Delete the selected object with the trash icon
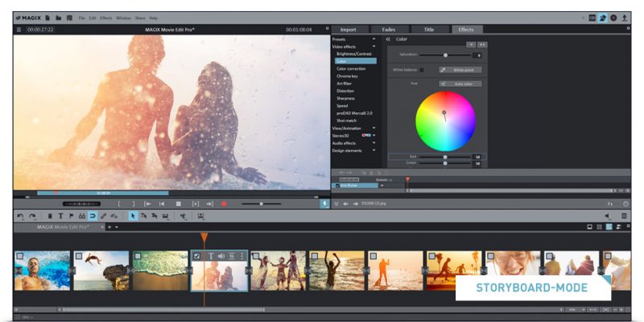The height and width of the screenshot is (322, 644). [50, 216]
